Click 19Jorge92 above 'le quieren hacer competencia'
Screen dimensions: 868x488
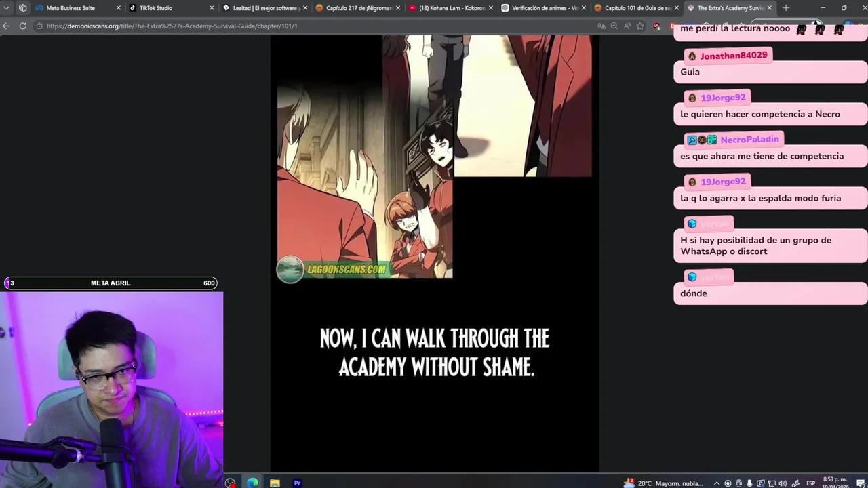(x=723, y=98)
